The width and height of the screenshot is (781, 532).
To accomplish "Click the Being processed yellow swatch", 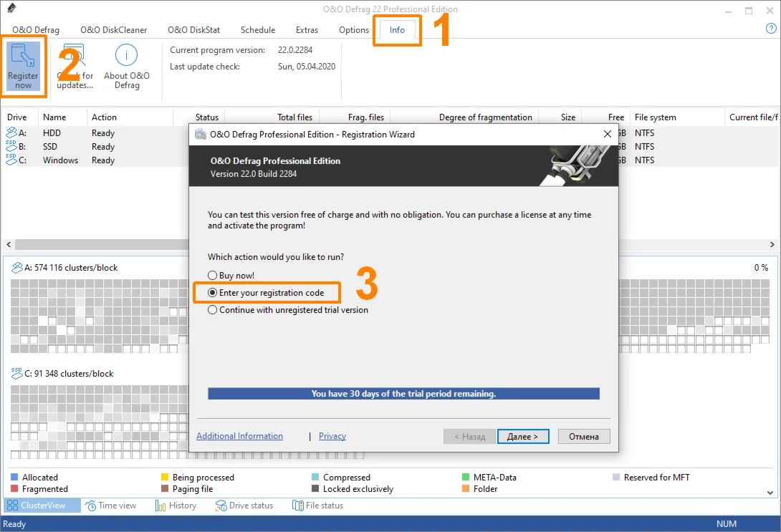I will [165, 477].
